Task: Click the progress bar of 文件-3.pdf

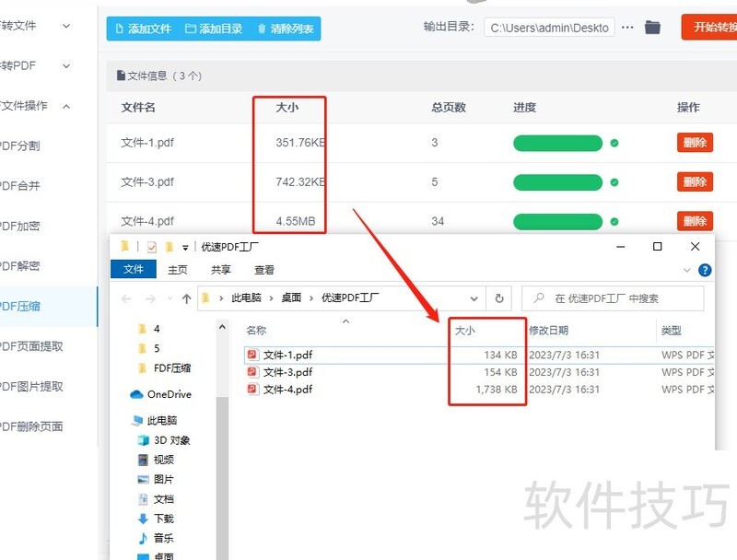Action: (557, 182)
